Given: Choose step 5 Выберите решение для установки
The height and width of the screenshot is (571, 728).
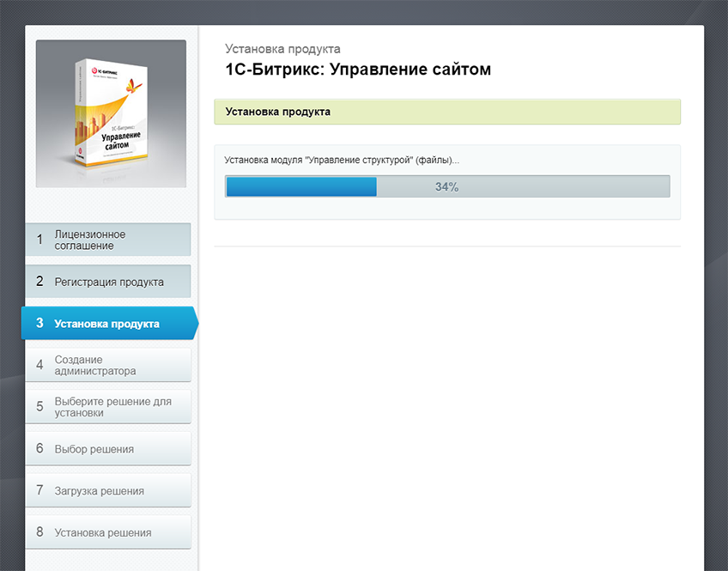Looking at the screenshot, I should pos(108,407).
